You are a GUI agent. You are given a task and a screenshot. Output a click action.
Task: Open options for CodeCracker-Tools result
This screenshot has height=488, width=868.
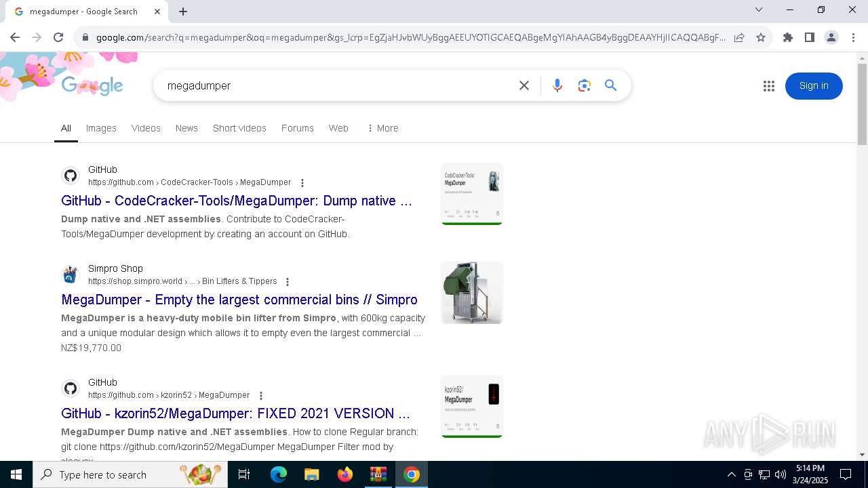302,183
